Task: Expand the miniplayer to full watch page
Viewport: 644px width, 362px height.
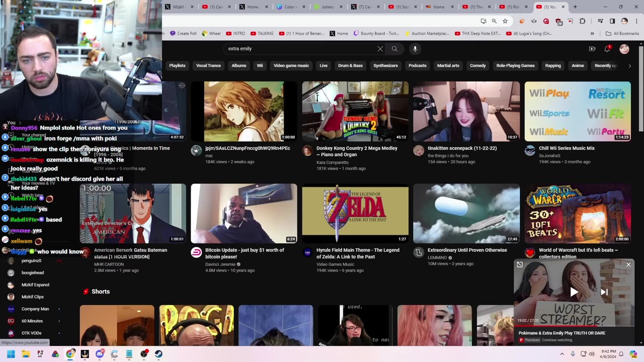Action: point(520,264)
